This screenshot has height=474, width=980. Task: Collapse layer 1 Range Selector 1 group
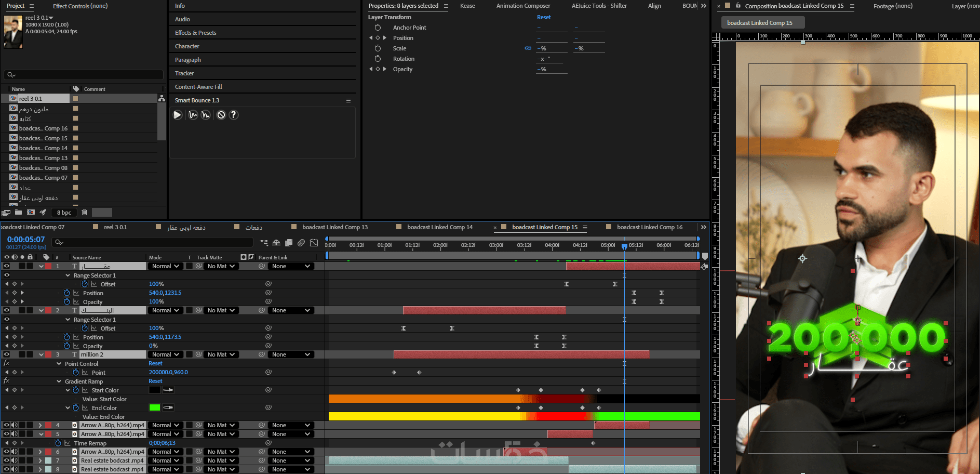tap(68, 275)
